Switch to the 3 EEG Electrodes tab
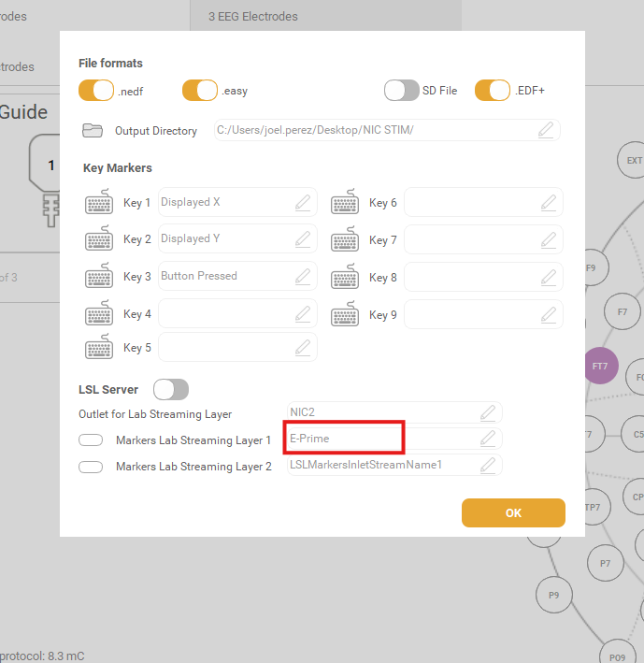 pos(325,16)
